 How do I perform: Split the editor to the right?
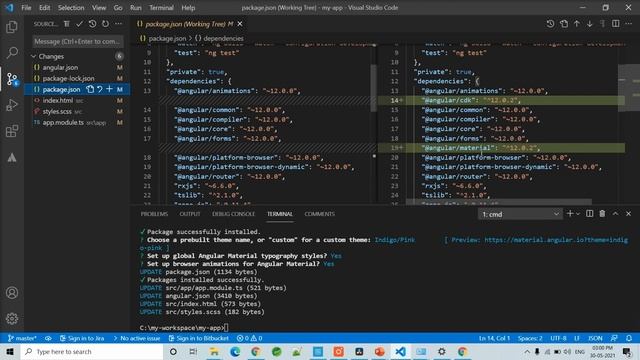(x=616, y=24)
